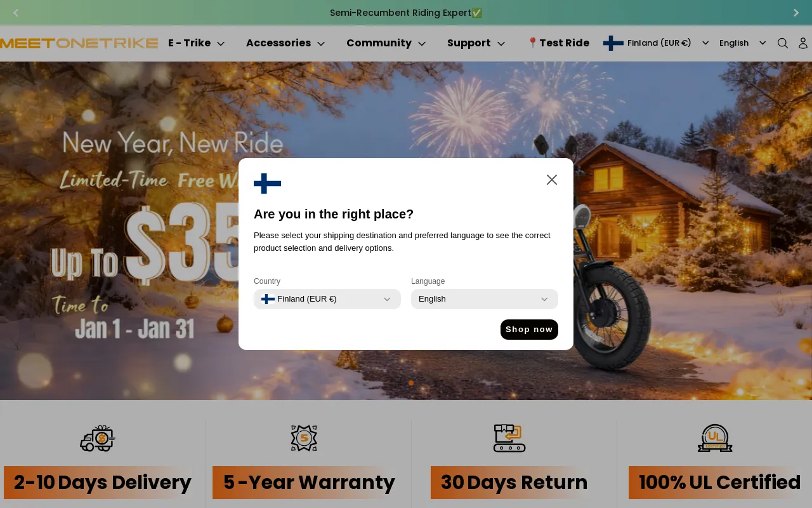Expand the header Finland (EUR €) selector
The width and height of the screenshot is (812, 508).
pos(657,43)
